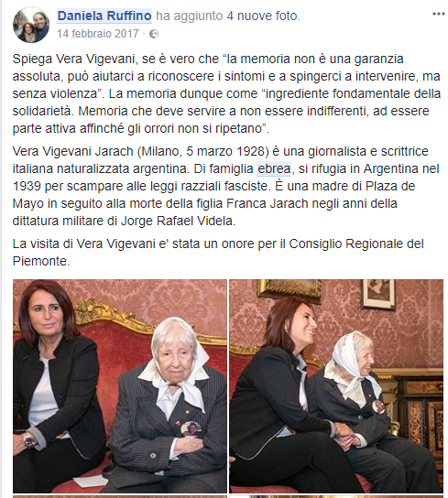
Task: Open the partially visible fourth photo below right
Action: point(336,496)
